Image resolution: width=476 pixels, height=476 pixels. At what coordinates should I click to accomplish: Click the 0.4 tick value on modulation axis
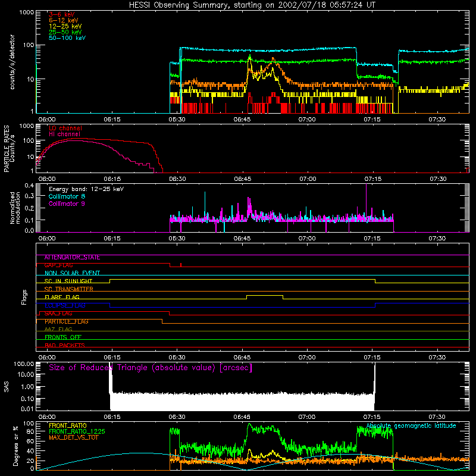29,186
